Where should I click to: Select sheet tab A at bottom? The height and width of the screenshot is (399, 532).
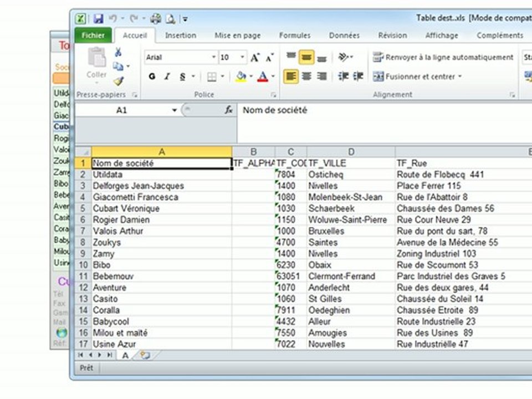click(125, 355)
